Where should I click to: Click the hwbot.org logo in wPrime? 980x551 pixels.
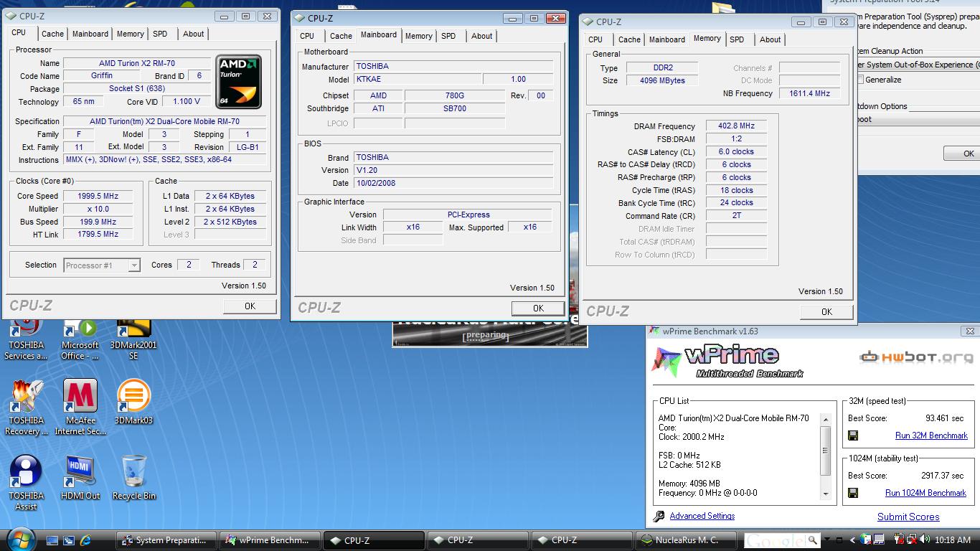[x=916, y=357]
